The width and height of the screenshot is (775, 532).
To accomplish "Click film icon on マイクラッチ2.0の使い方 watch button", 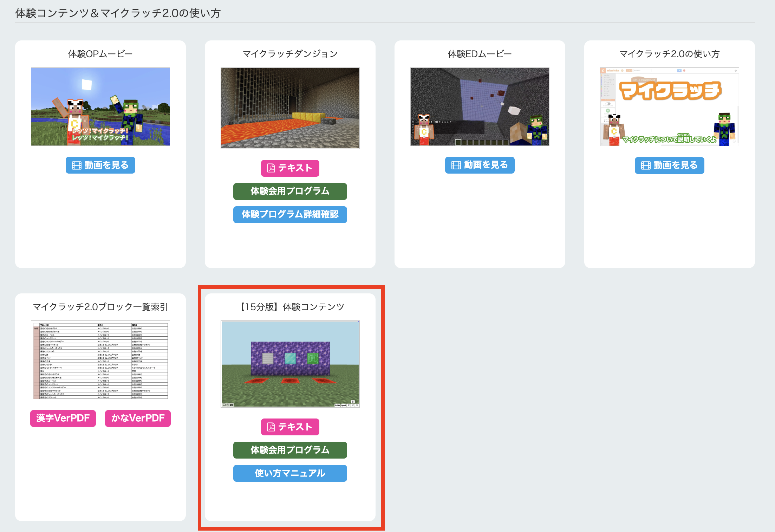I will 646,166.
